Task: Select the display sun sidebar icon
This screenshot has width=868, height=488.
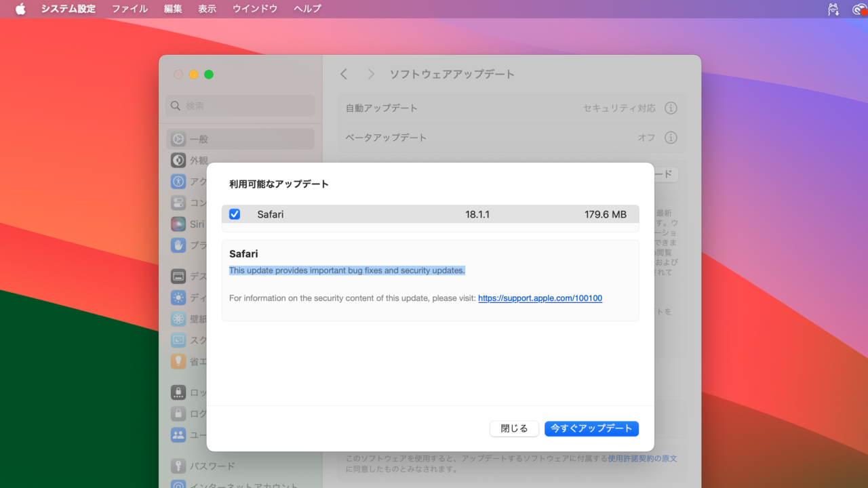Action: pos(178,298)
